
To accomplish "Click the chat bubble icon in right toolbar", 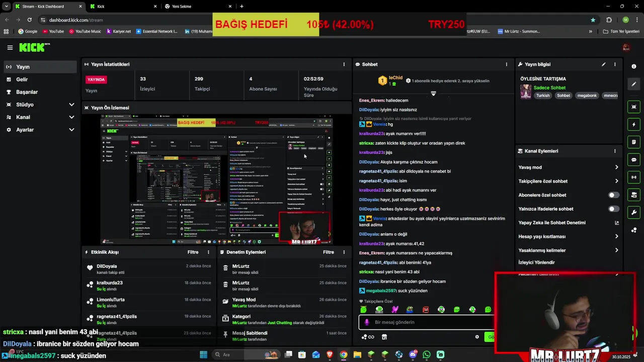I will point(634,160).
